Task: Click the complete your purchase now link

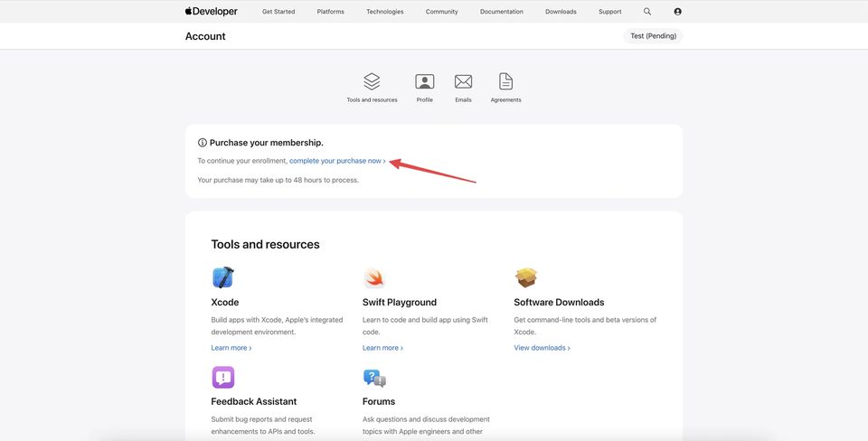Action: coord(337,161)
